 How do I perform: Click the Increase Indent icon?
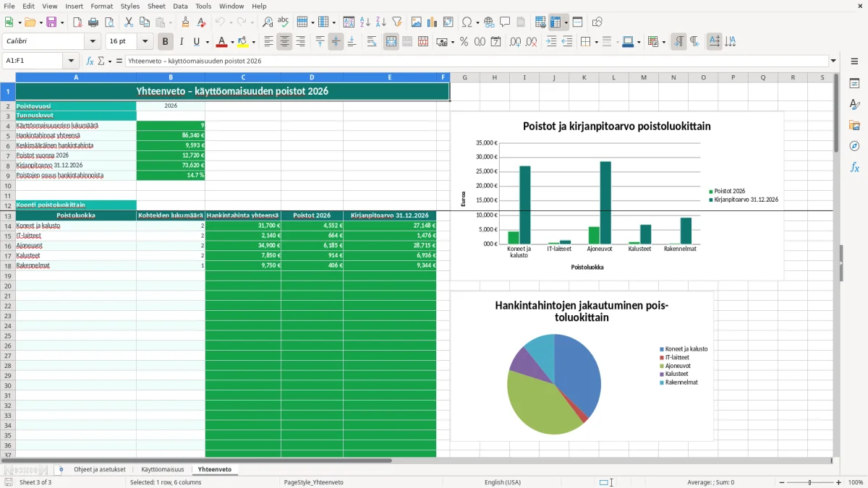point(551,42)
